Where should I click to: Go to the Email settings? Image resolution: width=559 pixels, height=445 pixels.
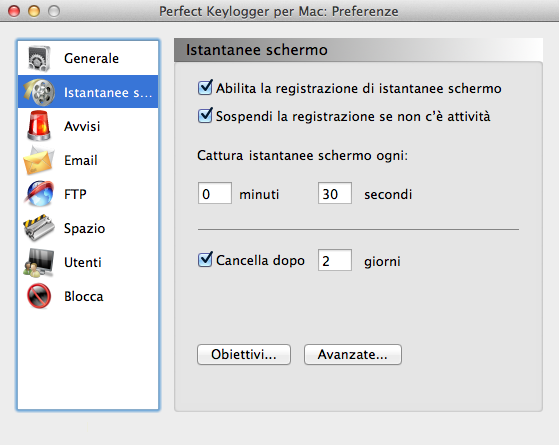88,160
